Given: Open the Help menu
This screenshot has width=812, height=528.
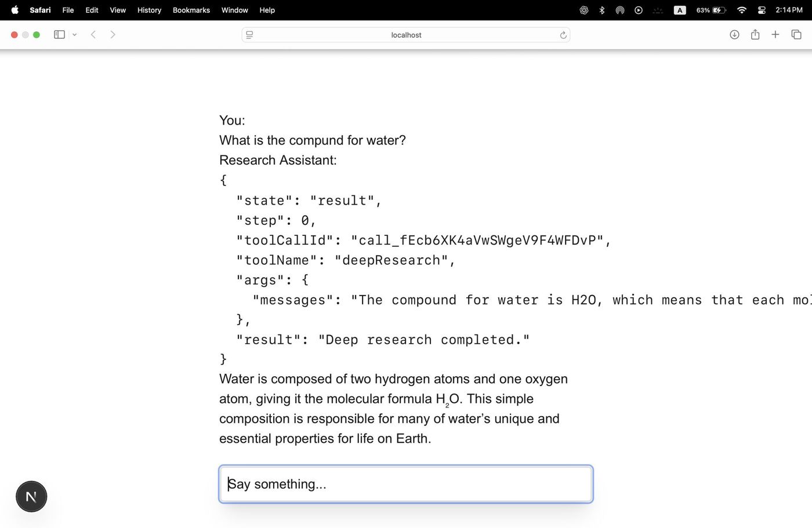Looking at the screenshot, I should tap(267, 10).
